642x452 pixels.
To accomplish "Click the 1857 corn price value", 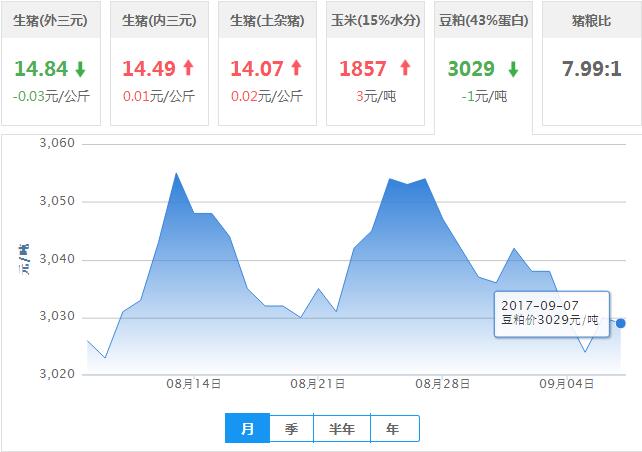I will [x=363, y=68].
